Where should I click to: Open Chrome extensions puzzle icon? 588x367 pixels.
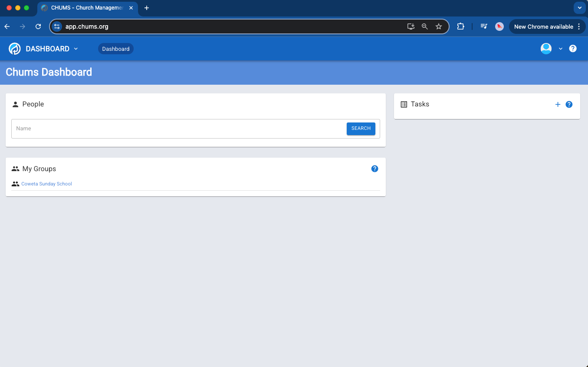tap(460, 26)
